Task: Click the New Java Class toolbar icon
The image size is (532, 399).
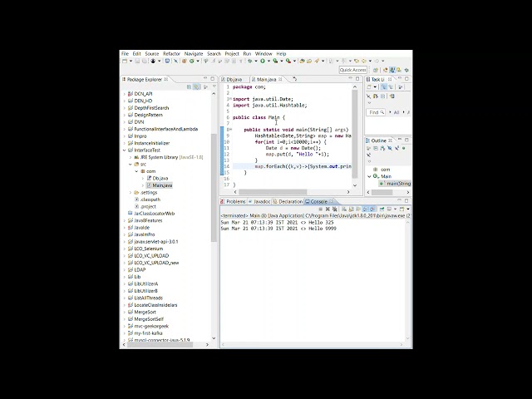Action: point(192,61)
